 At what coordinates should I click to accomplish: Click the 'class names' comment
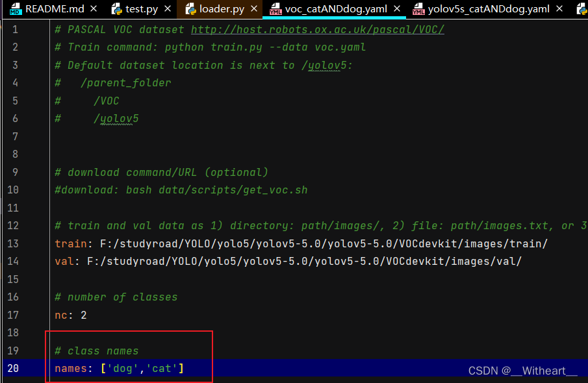pos(97,351)
